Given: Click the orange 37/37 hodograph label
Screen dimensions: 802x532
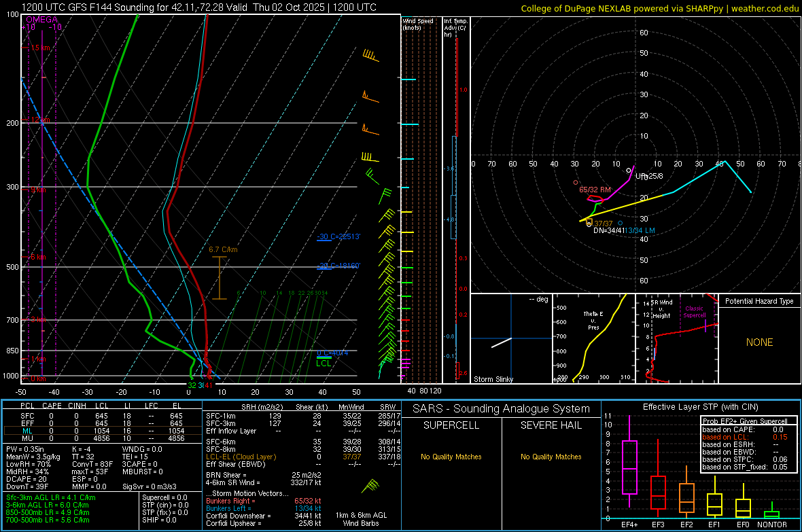Looking at the screenshot, I should [x=603, y=224].
